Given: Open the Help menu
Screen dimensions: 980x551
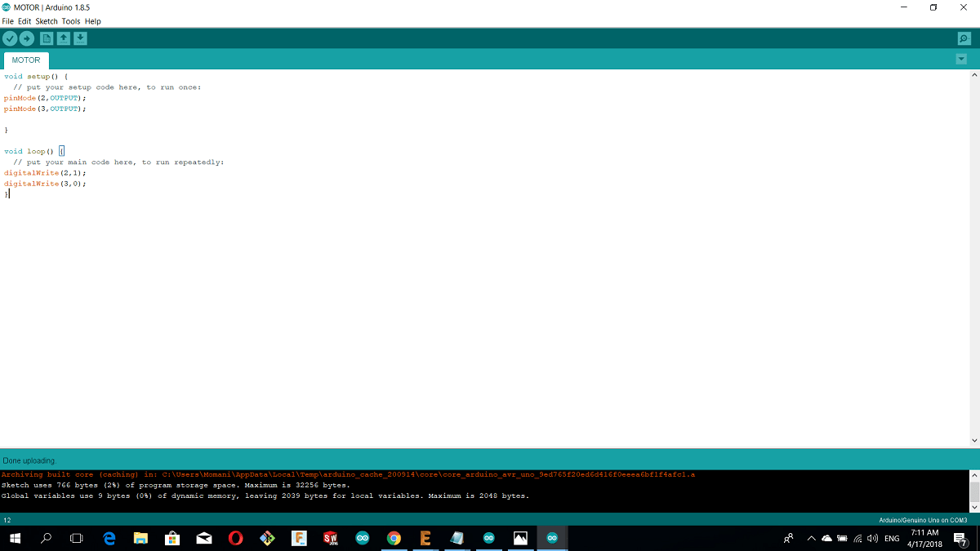Looking at the screenshot, I should 92,21.
